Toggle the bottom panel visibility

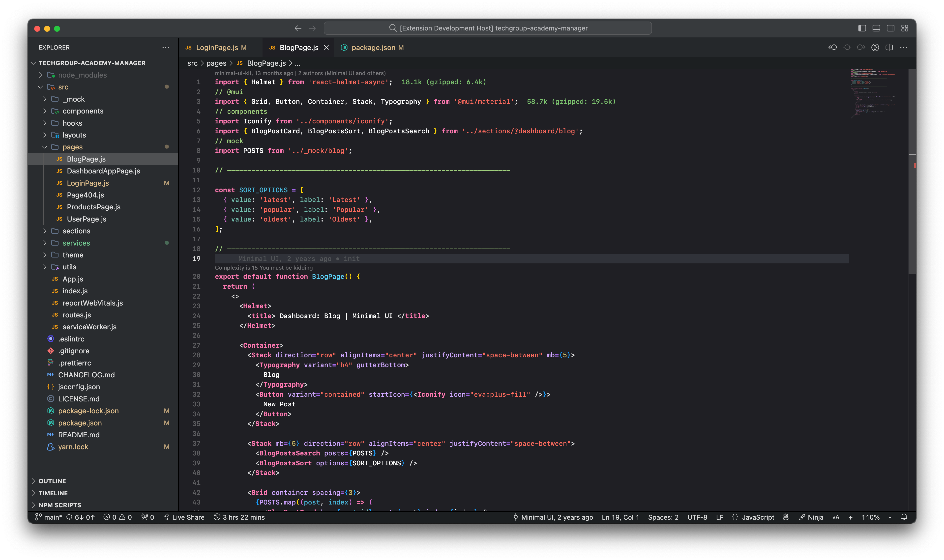[876, 28]
